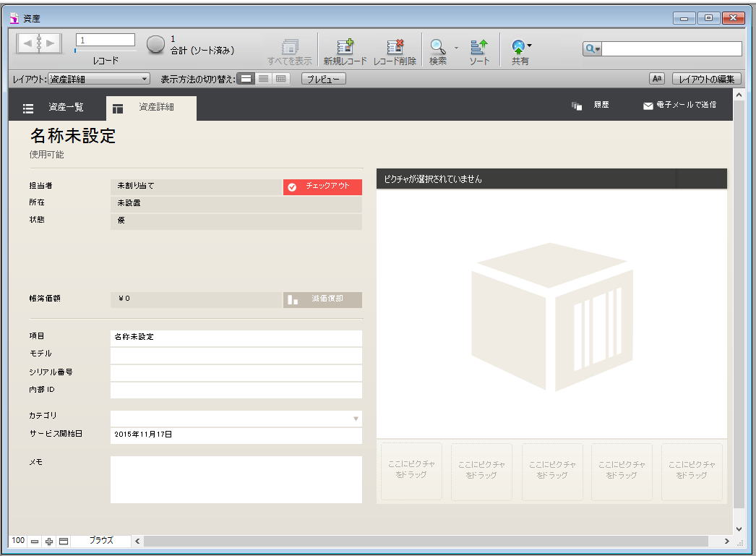Click the 共有 (share) icon
Screen dimensions: 756x556
coord(520,48)
